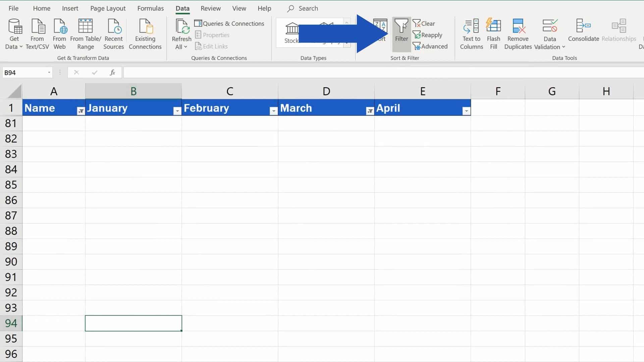
Task: Select From Text/CSV import
Action: (37, 34)
